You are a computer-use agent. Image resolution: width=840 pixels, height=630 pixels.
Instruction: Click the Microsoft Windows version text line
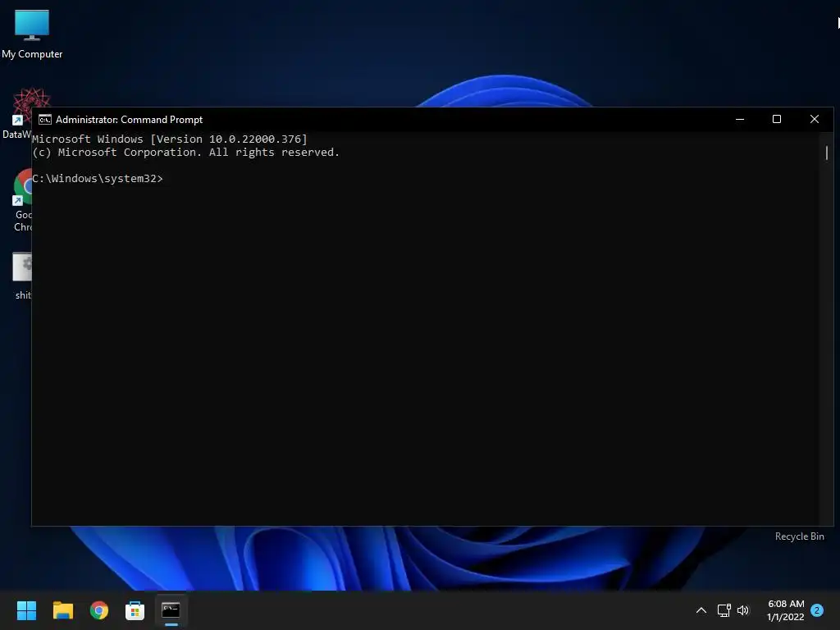[x=170, y=139]
